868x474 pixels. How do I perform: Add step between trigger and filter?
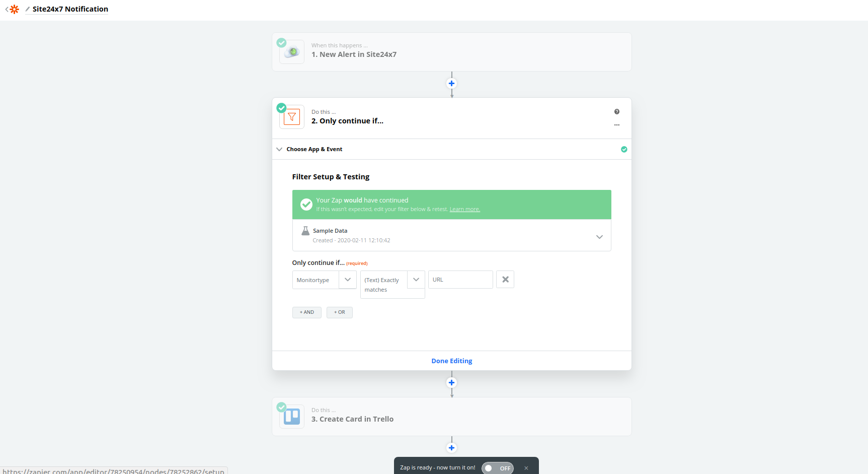[451, 84]
